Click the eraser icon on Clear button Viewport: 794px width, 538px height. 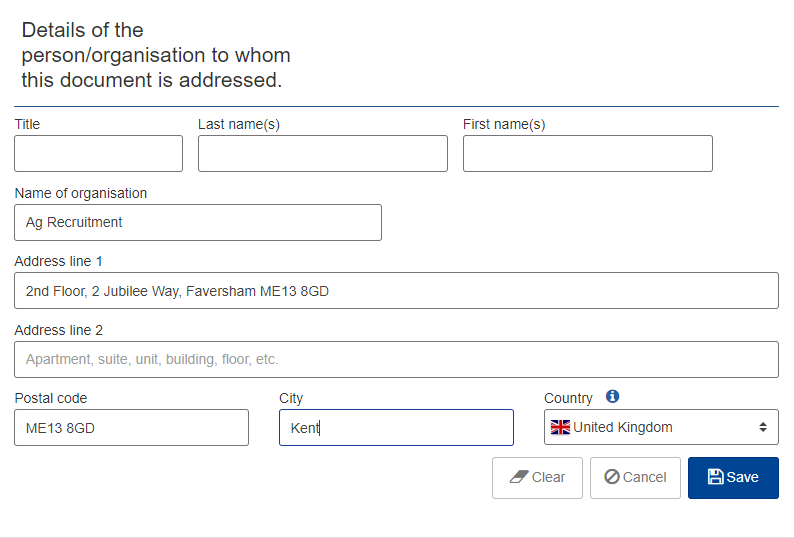pos(518,477)
